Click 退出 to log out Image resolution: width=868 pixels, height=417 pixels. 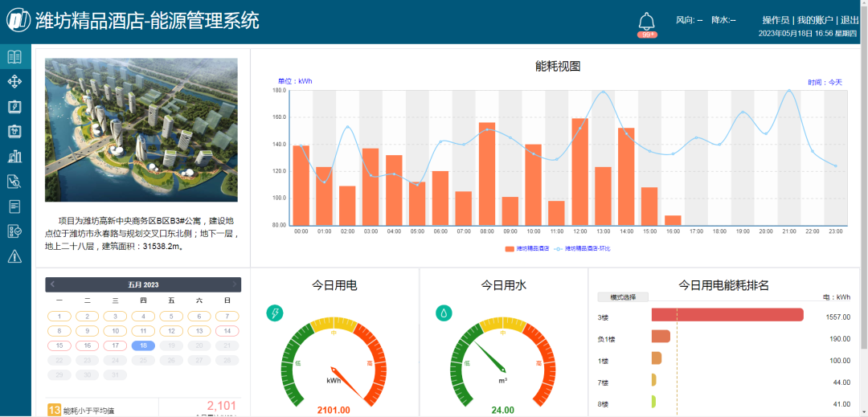pyautogui.click(x=850, y=20)
